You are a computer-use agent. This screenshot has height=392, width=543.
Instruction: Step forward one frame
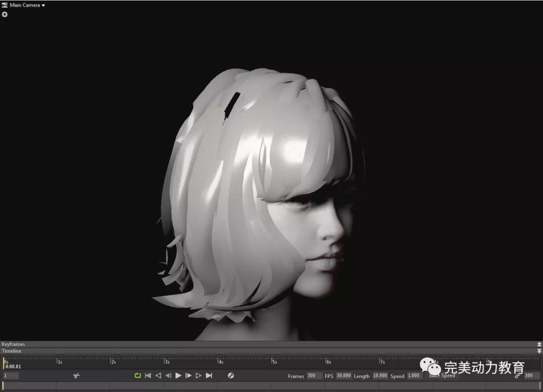pos(189,375)
